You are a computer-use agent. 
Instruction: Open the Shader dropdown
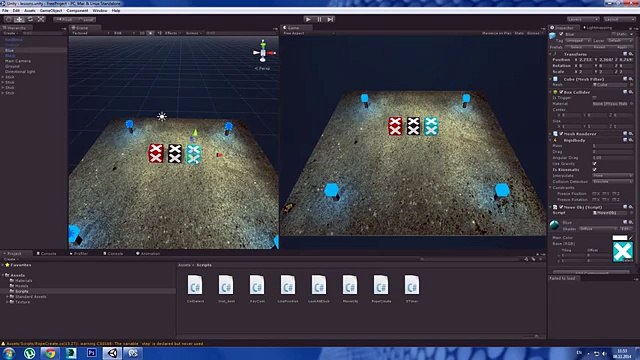tap(598, 229)
